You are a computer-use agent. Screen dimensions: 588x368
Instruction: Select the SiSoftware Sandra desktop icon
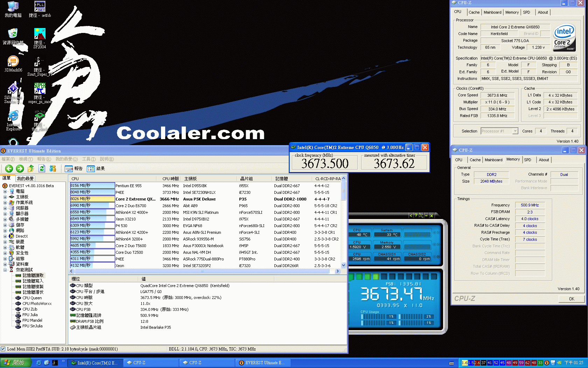tap(13, 93)
